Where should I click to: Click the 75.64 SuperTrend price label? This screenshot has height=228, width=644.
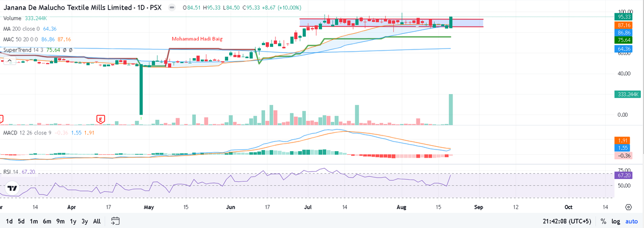(623, 40)
